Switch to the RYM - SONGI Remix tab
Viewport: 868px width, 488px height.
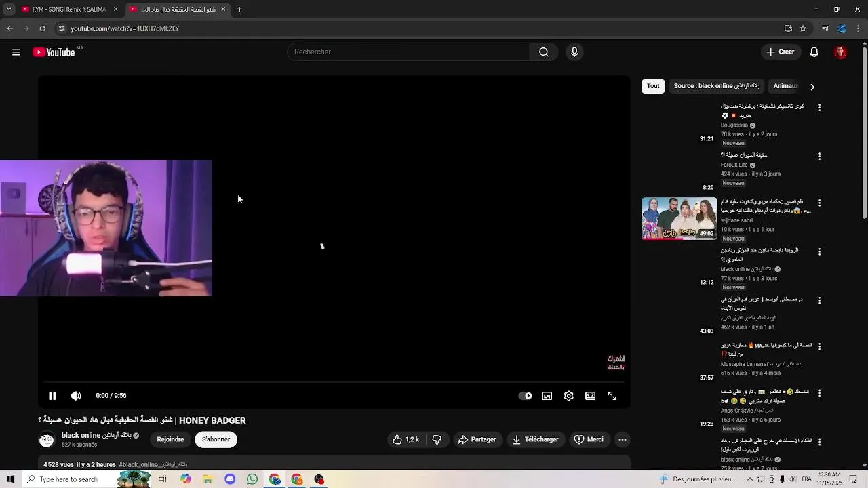point(68,9)
